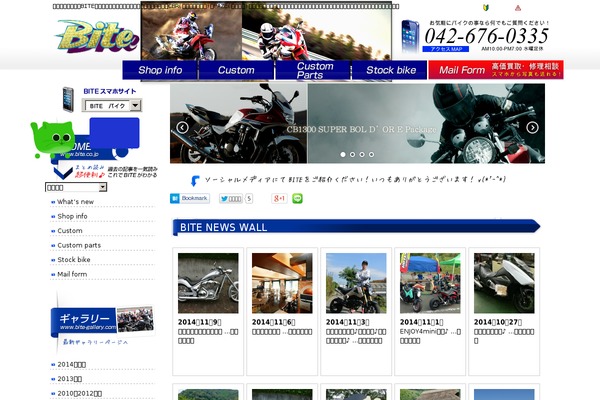Open Custom parts sidebar link

(x=79, y=245)
